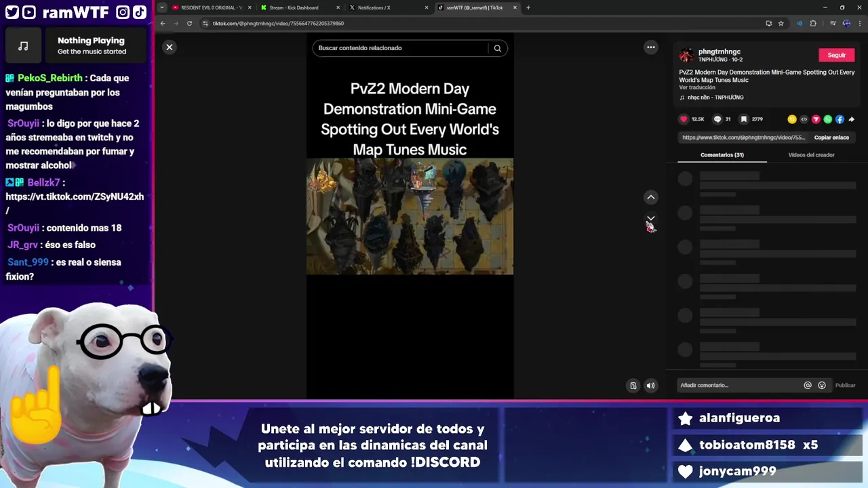Open the phngtrnhngc username link
The height and width of the screenshot is (488, 868).
(719, 52)
